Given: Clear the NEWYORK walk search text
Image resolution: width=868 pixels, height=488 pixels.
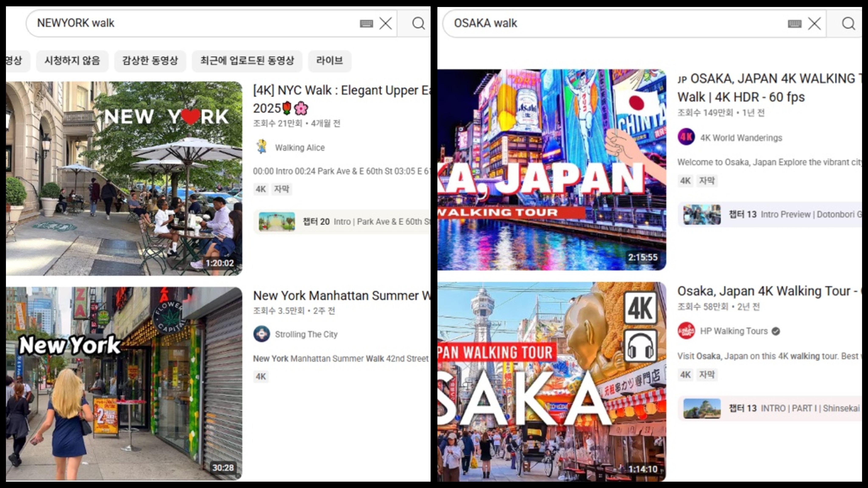Looking at the screenshot, I should [x=385, y=23].
